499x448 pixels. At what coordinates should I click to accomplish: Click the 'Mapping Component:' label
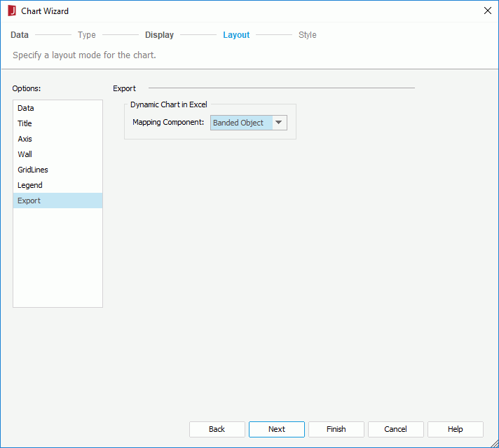168,122
